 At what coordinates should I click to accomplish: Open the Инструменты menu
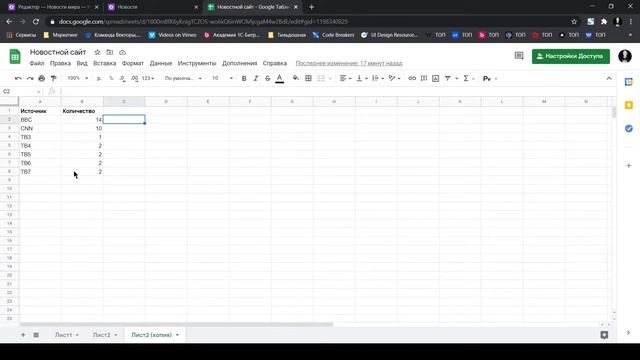[197, 63]
